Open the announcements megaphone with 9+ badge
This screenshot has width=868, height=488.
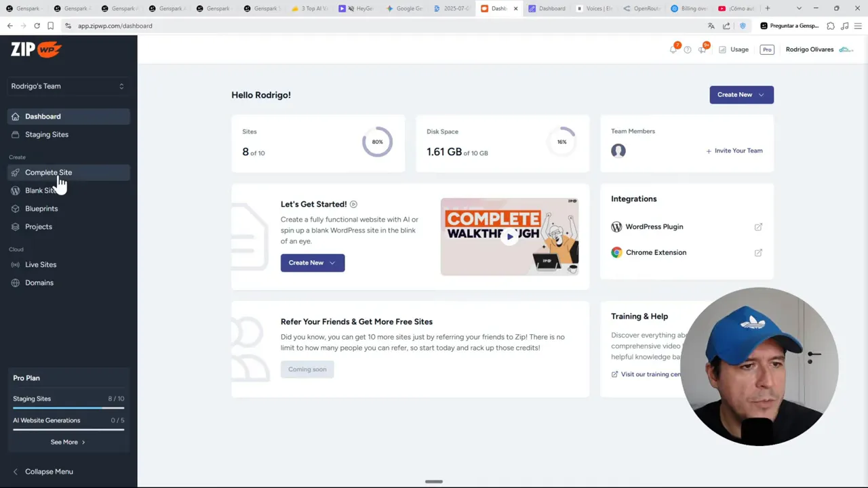[702, 49]
